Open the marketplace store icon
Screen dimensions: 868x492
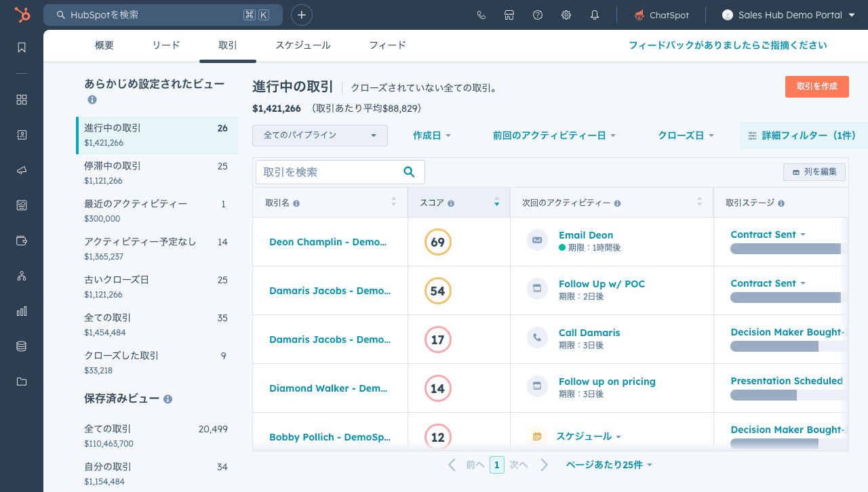coord(509,15)
